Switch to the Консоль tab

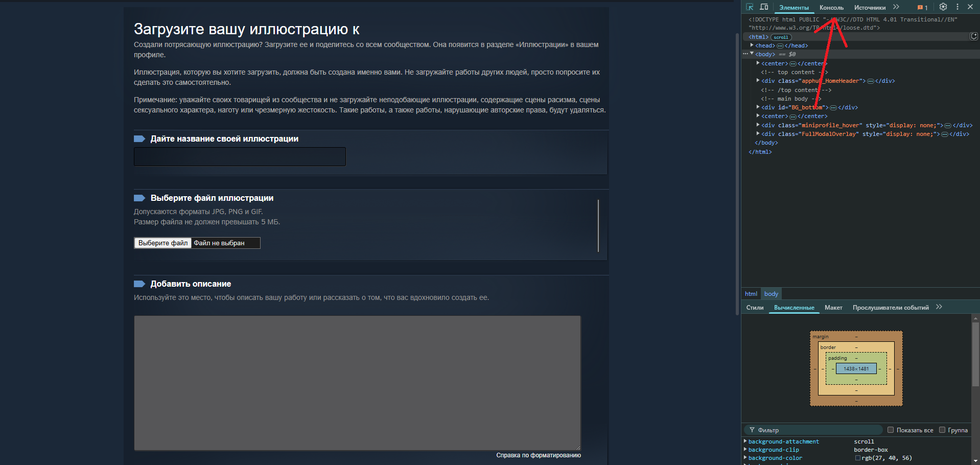tap(831, 8)
